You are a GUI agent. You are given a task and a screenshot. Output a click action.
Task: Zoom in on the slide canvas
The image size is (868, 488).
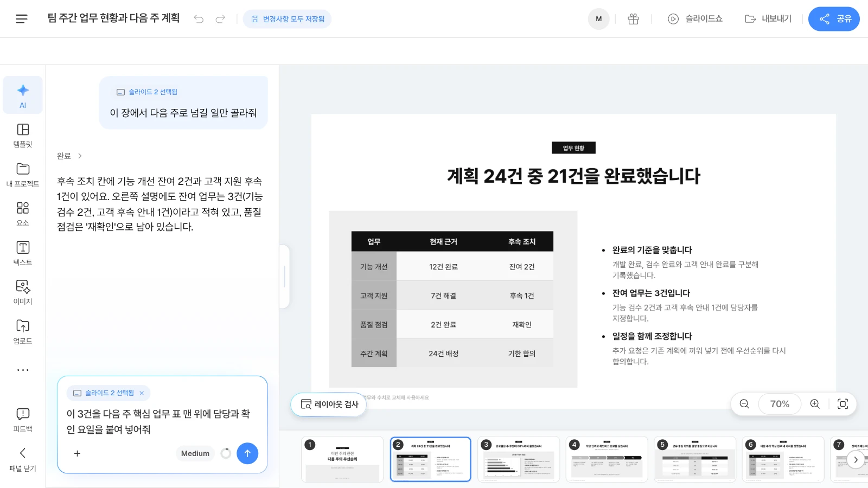815,404
